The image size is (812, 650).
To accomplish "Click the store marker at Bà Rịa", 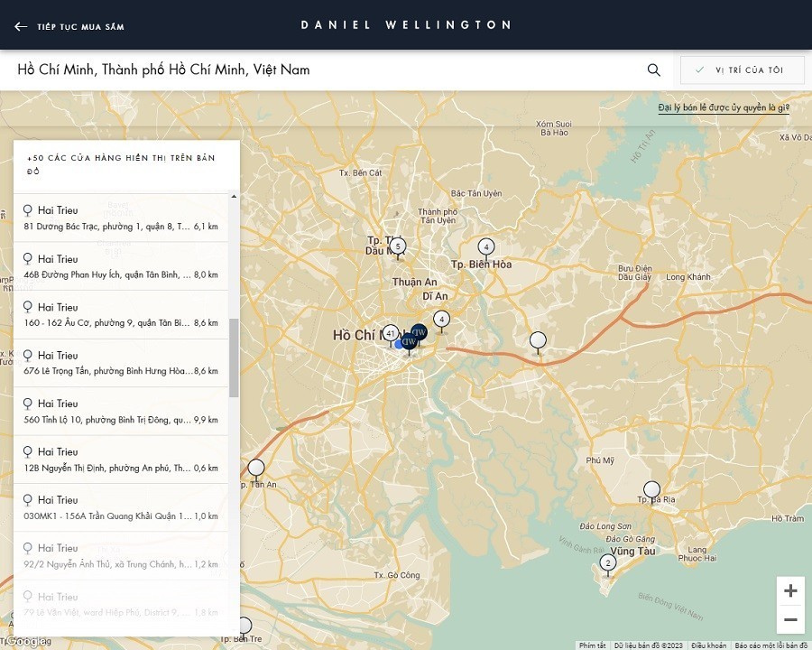I will 652,490.
